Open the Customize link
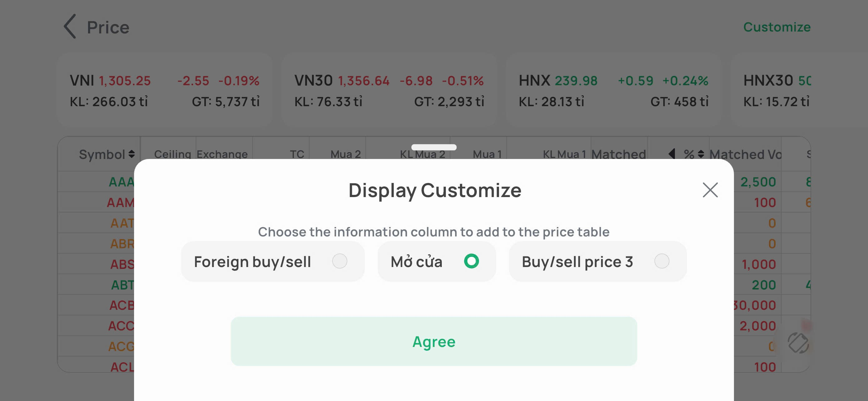 (777, 27)
